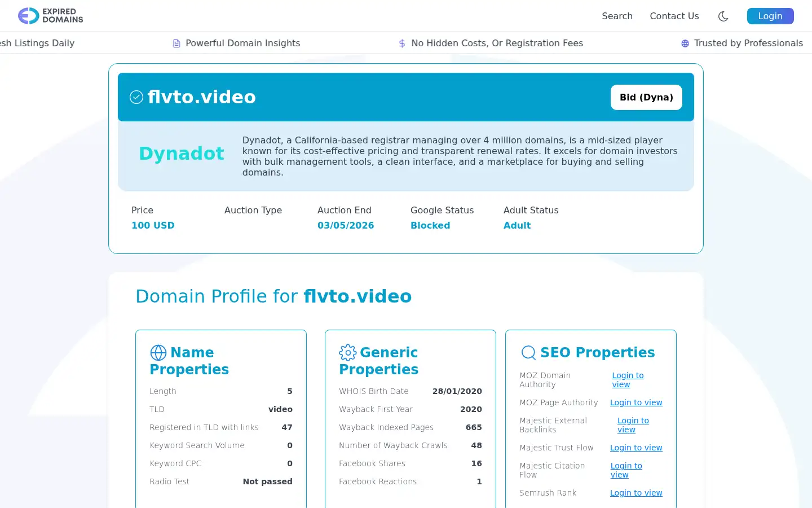
Task: Click the Dynadot description paragraph
Action: pyautogui.click(x=460, y=156)
